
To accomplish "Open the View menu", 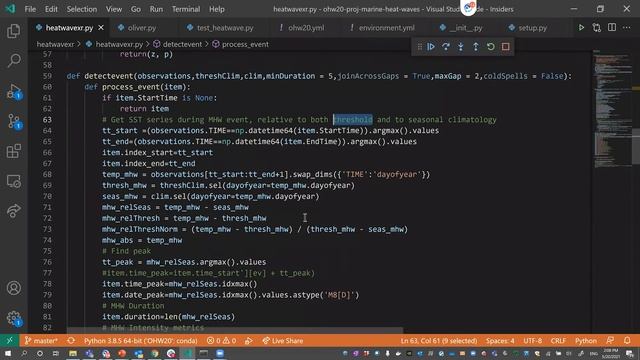I will point(114,9).
